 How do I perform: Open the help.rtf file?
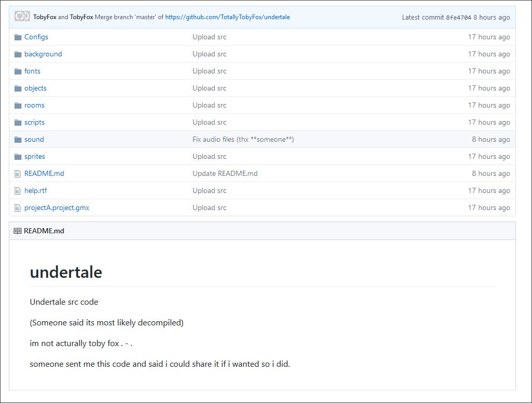[x=36, y=191]
